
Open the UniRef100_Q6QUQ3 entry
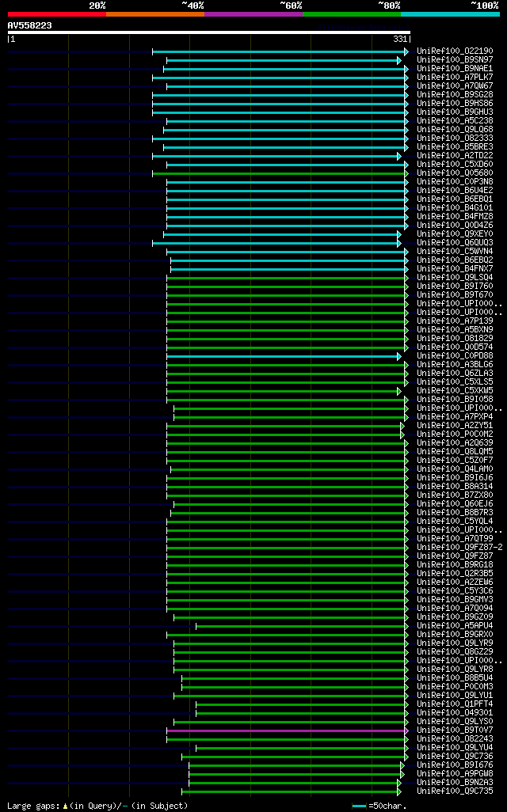coord(455,242)
